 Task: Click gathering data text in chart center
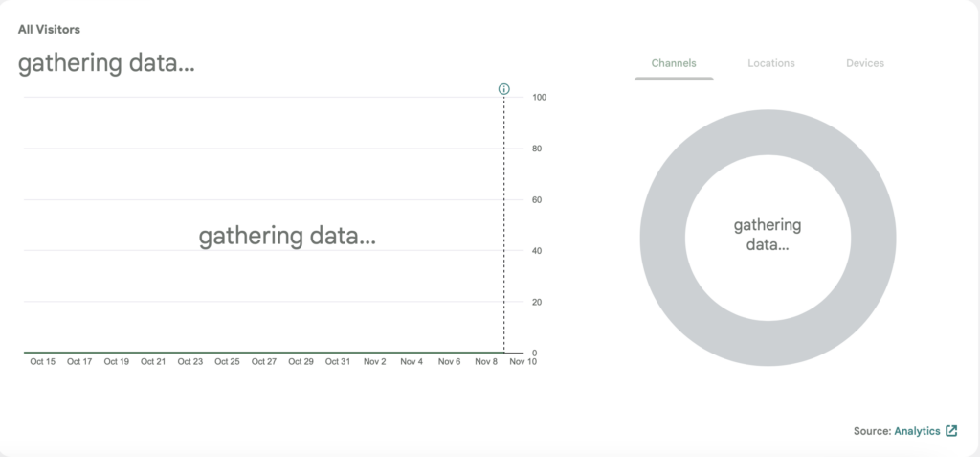coord(287,236)
